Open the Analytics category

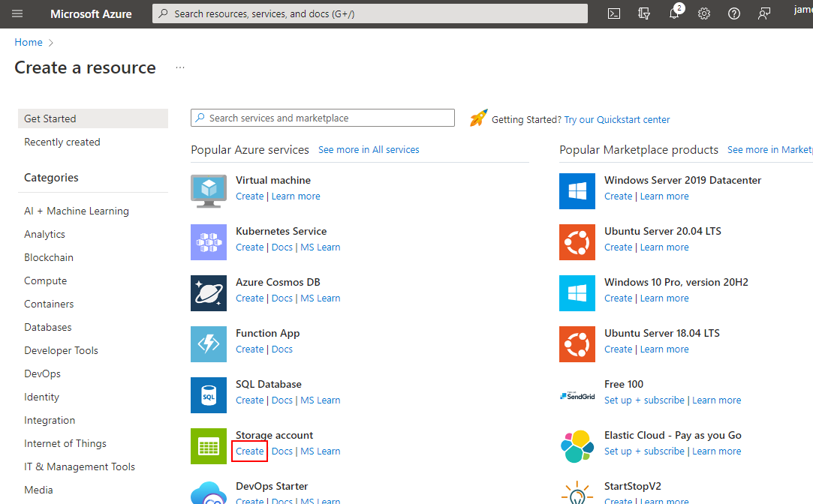pos(44,234)
